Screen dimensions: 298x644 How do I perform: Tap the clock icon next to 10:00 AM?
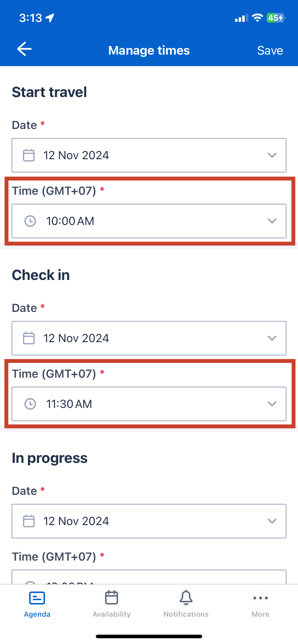pyautogui.click(x=30, y=221)
